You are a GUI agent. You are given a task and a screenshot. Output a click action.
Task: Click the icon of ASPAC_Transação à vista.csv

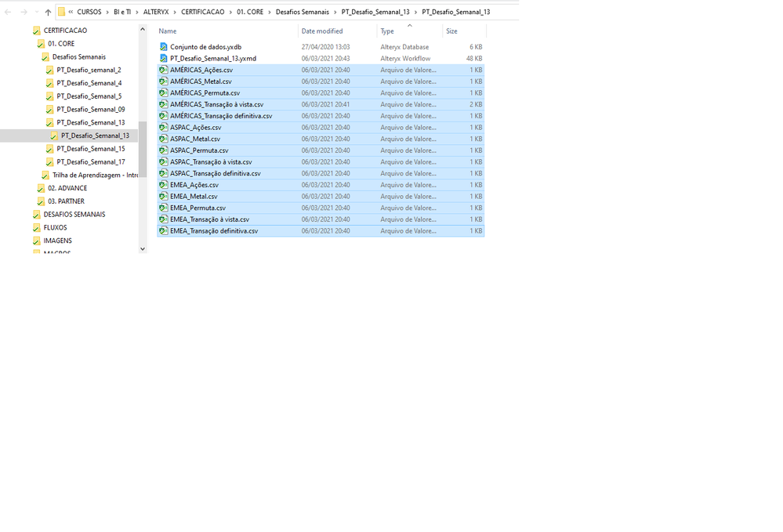coord(163,161)
